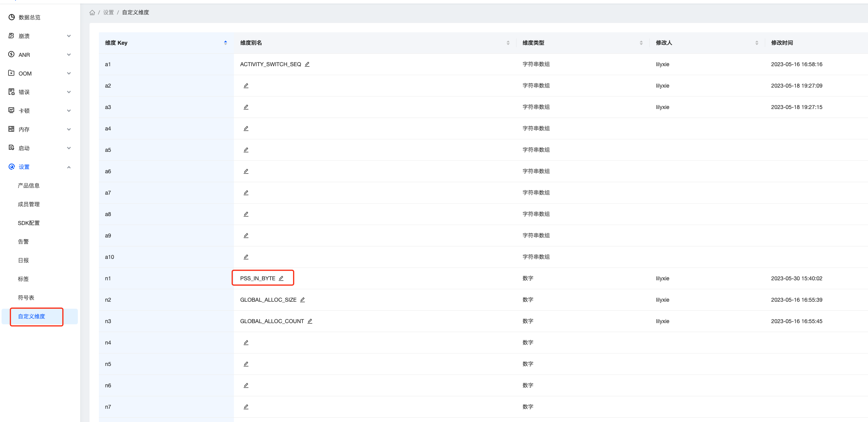Open the 数据总览 overview page
This screenshot has width=868, height=422.
[29, 17]
